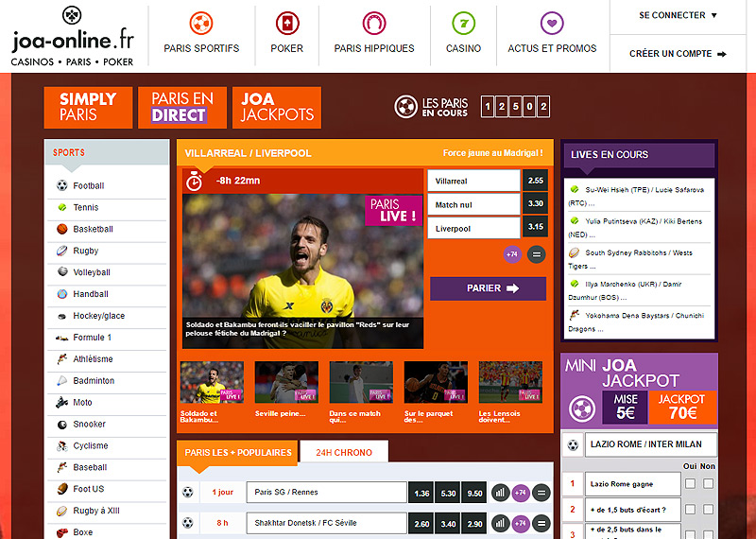This screenshot has height=539, width=756.
Task: Click the Volleyball icon in Sports list
Action: 62,271
